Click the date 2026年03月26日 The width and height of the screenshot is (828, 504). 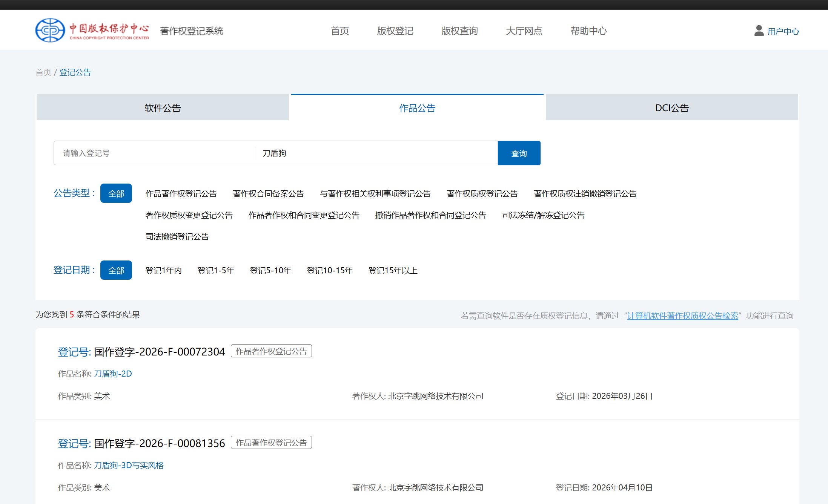(622, 396)
